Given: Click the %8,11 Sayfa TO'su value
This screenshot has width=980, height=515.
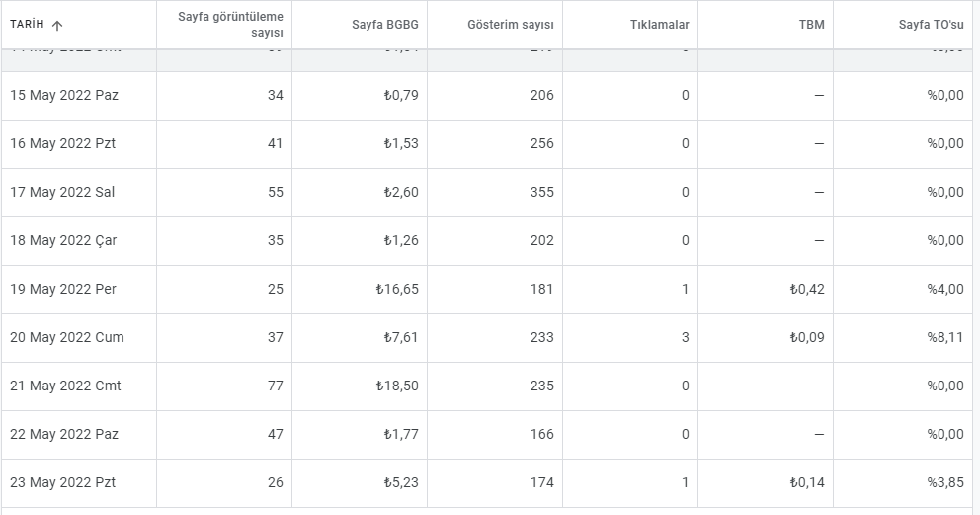Looking at the screenshot, I should tap(945, 337).
